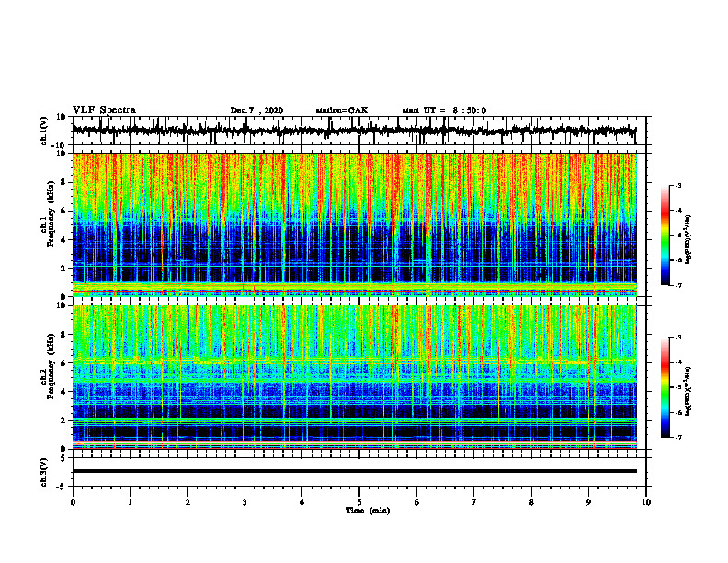Click the "Time (min)" axis label
Screen dimensions: 728x563
(x=368, y=511)
